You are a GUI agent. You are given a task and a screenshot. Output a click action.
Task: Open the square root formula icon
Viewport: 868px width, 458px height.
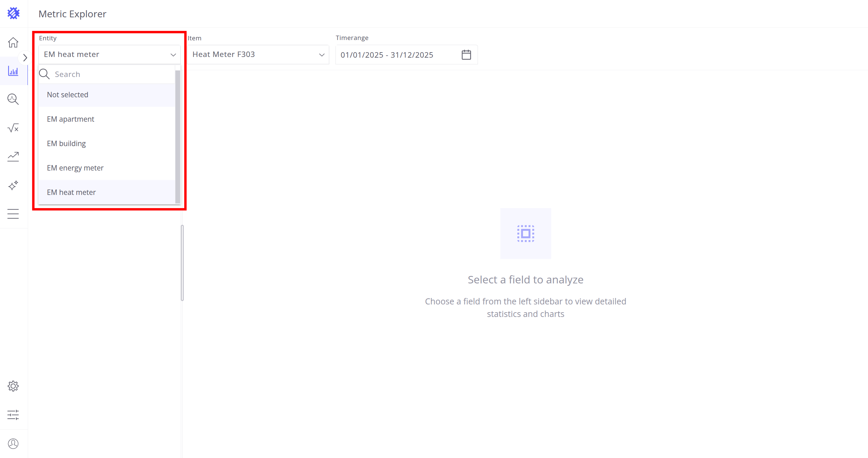(13, 128)
